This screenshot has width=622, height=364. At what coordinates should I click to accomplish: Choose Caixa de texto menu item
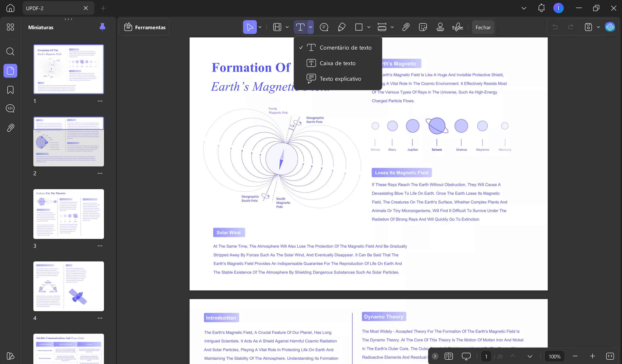coord(337,63)
